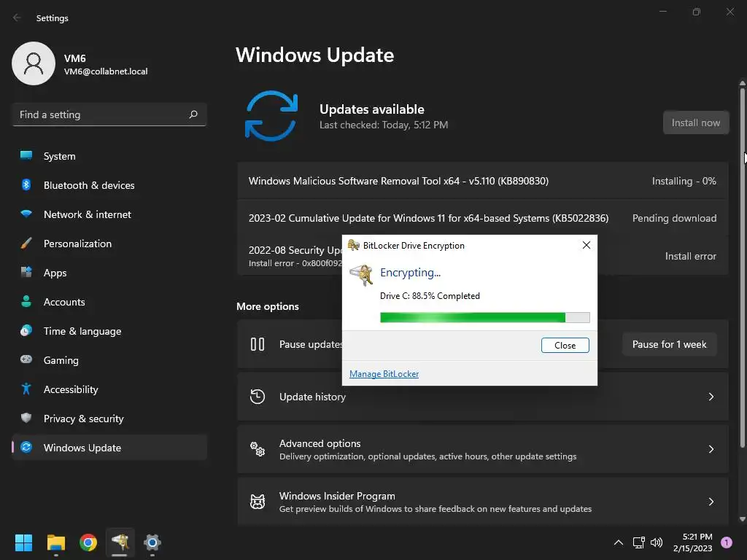Viewport: 747px width, 560px height.
Task: Click the Malicious Software Removal Tool row
Action: click(x=483, y=181)
